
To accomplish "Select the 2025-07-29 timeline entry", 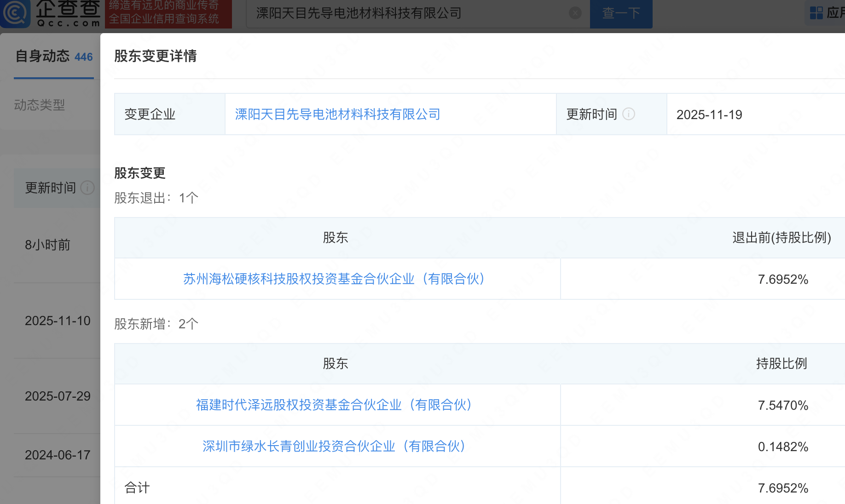I will click(x=58, y=396).
